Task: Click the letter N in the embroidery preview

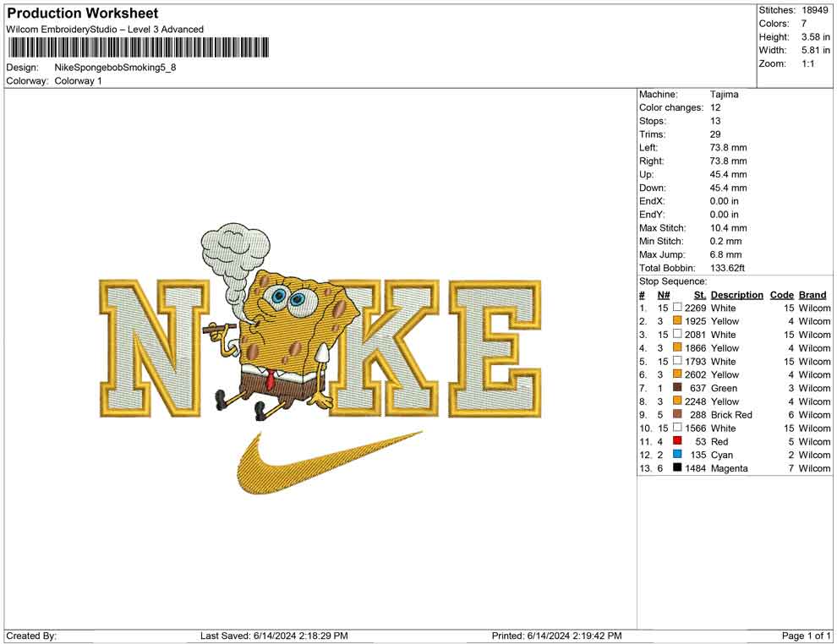Action: 154,348
